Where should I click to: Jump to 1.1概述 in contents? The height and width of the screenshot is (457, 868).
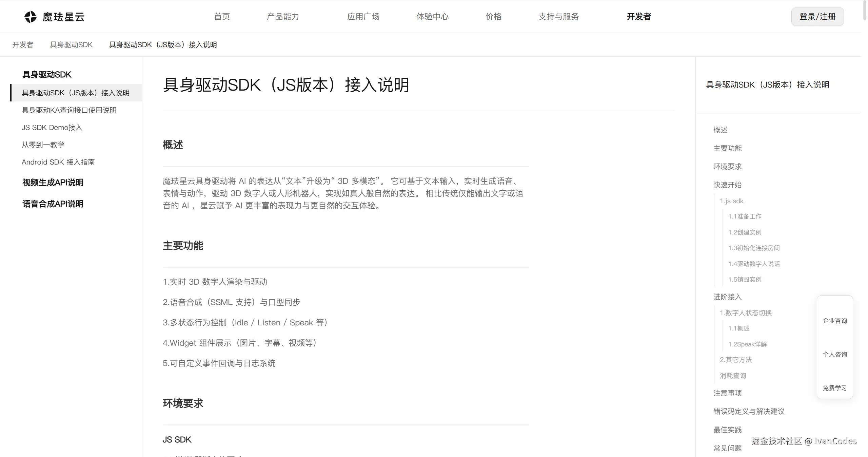(739, 328)
